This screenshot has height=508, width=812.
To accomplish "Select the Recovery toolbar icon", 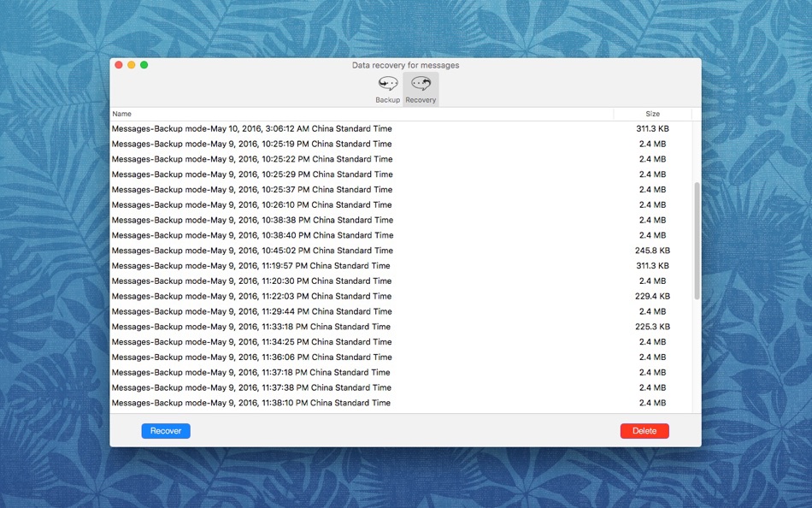I will coord(421,89).
